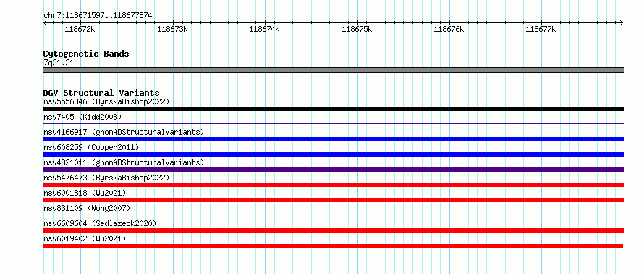Viewport: 644px width, 274px height.
Task: Click the 7q31.31 band label
Action: 59,63
